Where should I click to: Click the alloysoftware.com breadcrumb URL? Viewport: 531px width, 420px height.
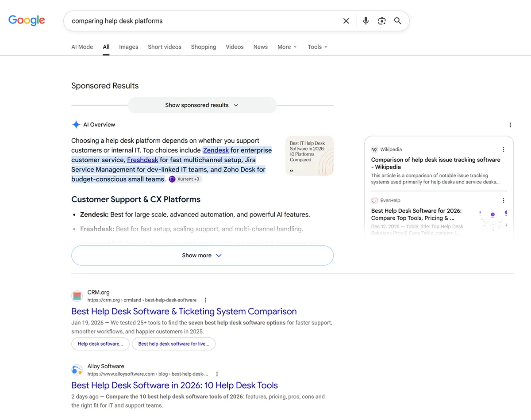click(148, 374)
